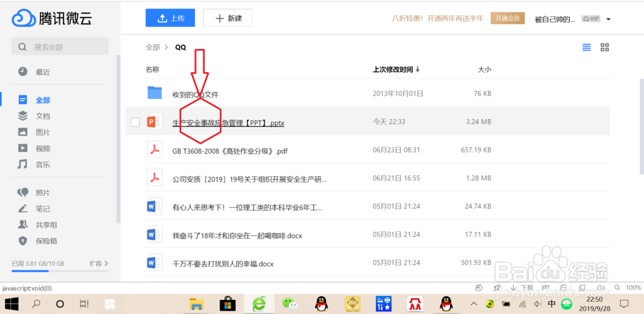This screenshot has height=314, width=644.
Task: Open the 共享组 shared groups section
Action: 46,225
